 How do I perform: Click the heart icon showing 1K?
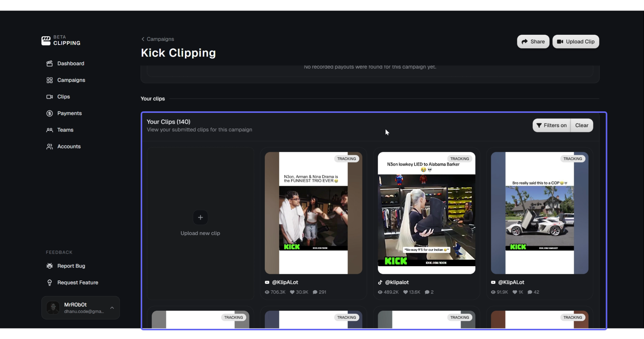click(515, 292)
